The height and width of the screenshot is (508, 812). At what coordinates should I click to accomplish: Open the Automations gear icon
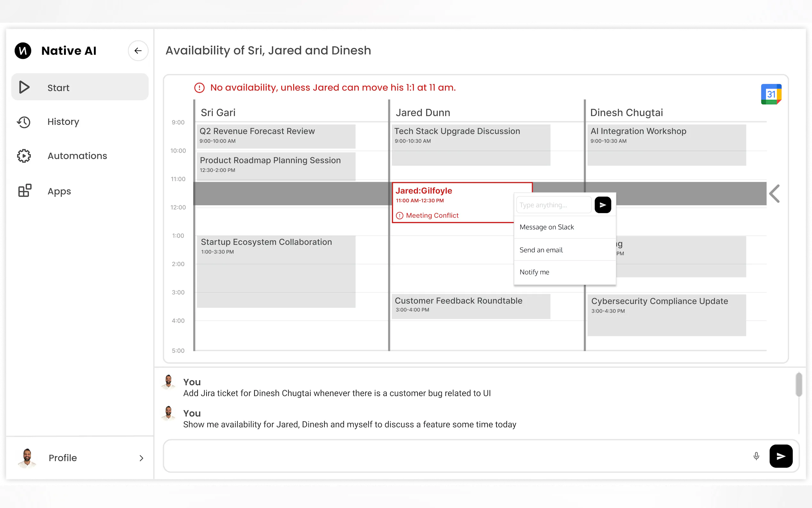tap(24, 156)
